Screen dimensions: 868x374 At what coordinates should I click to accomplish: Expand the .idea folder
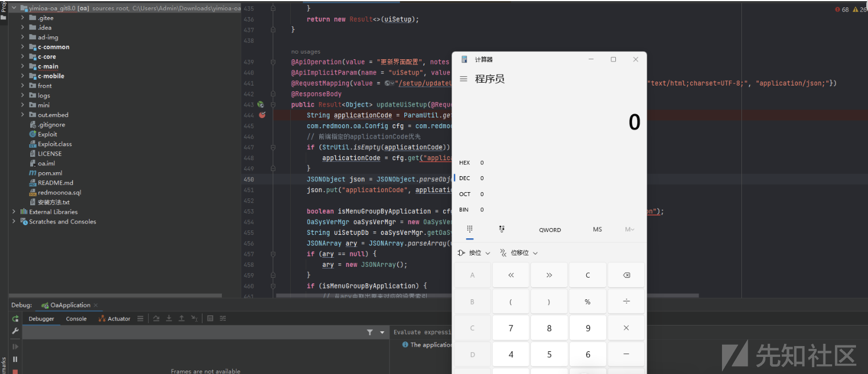23,27
